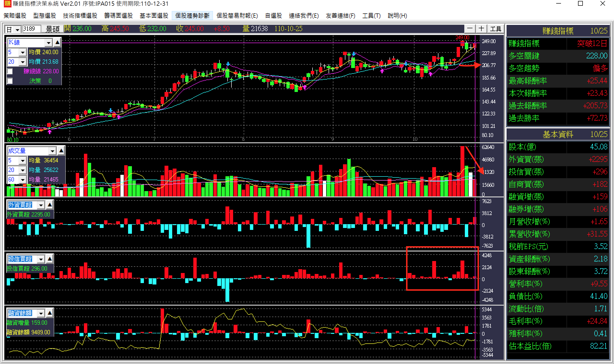Open the 融資餘額 indicator dropdown
This screenshot has height=364, width=614.
click(x=41, y=313)
